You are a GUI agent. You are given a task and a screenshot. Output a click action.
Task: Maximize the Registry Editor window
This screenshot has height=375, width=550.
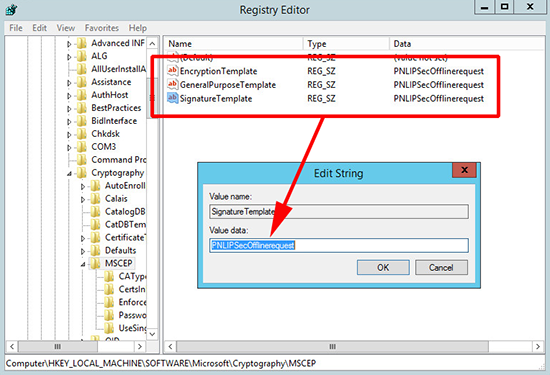[504, 7]
